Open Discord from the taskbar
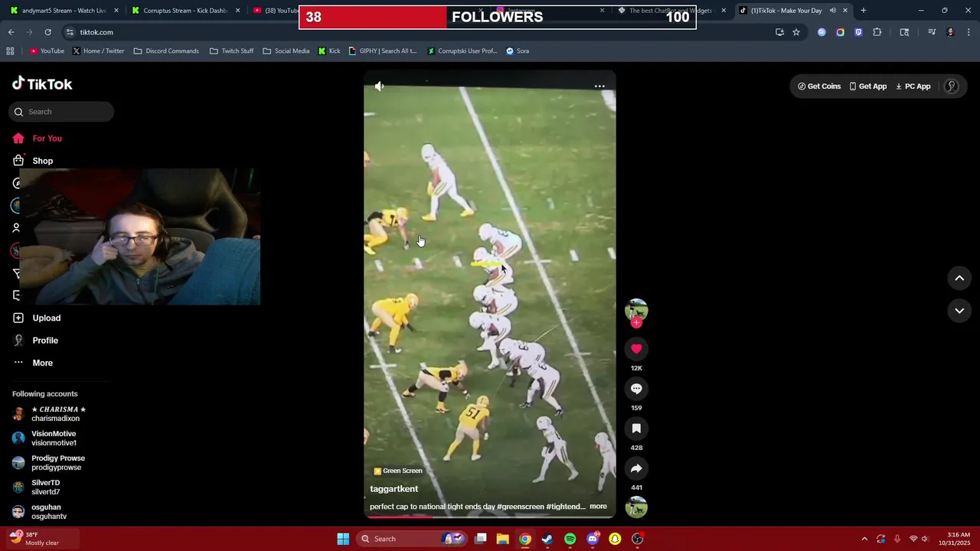Image resolution: width=980 pixels, height=551 pixels. 593,539
